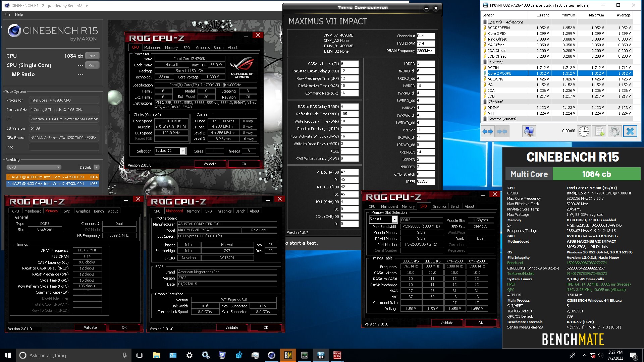Switch top CPU-Z to Bench tab
Image resolution: width=644 pixels, height=362 pixels.
click(x=218, y=48)
